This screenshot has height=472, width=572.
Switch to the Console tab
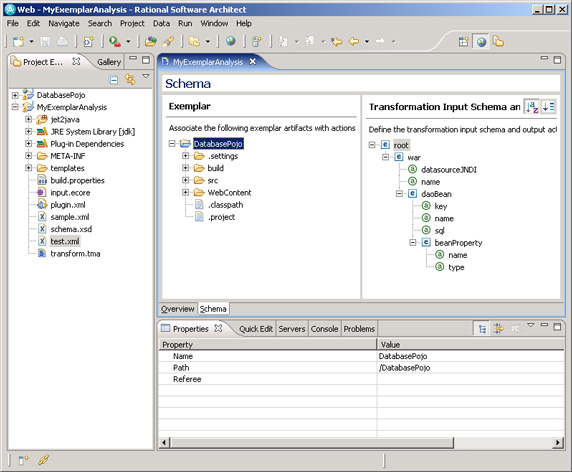[x=324, y=329]
